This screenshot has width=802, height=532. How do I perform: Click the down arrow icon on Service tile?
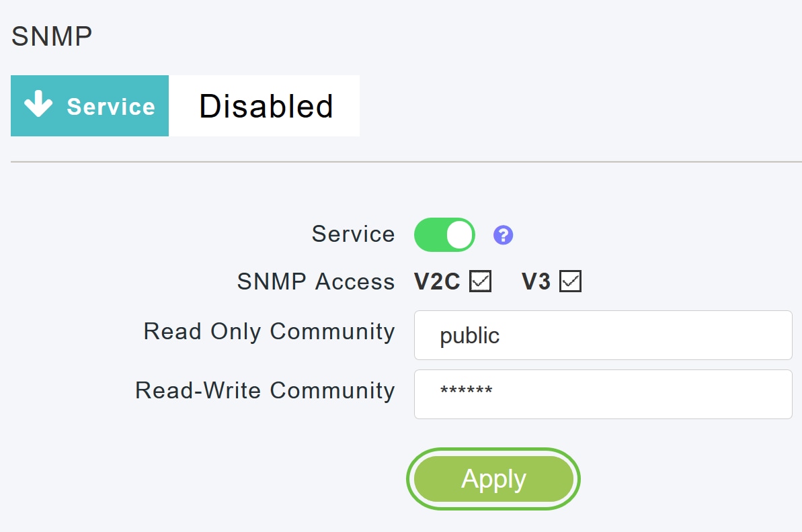pyautogui.click(x=38, y=105)
